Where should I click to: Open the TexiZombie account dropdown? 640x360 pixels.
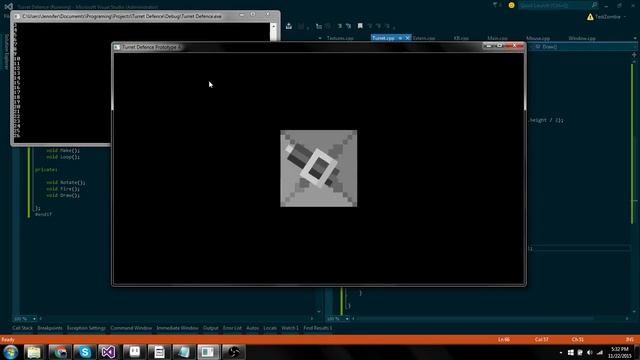point(610,17)
